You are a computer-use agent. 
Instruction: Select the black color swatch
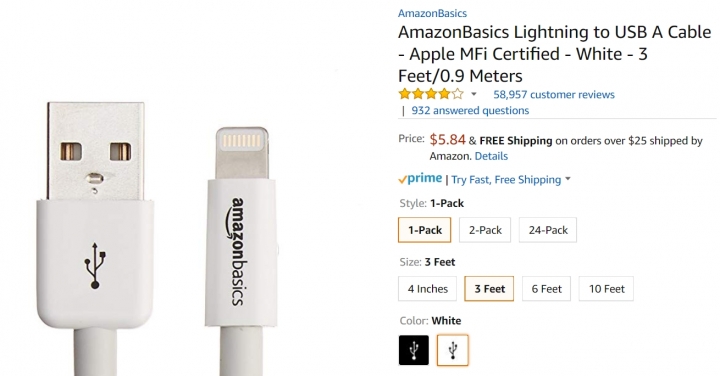point(414,350)
